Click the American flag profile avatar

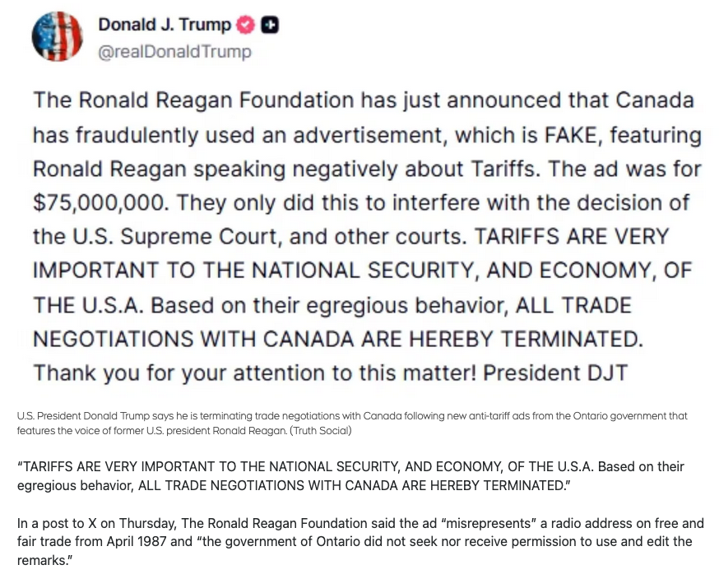57,37
